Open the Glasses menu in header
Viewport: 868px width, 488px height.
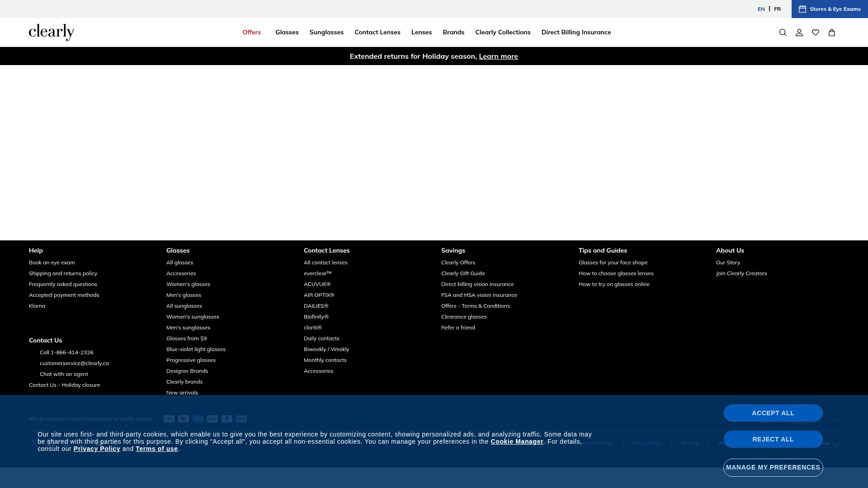tap(287, 32)
